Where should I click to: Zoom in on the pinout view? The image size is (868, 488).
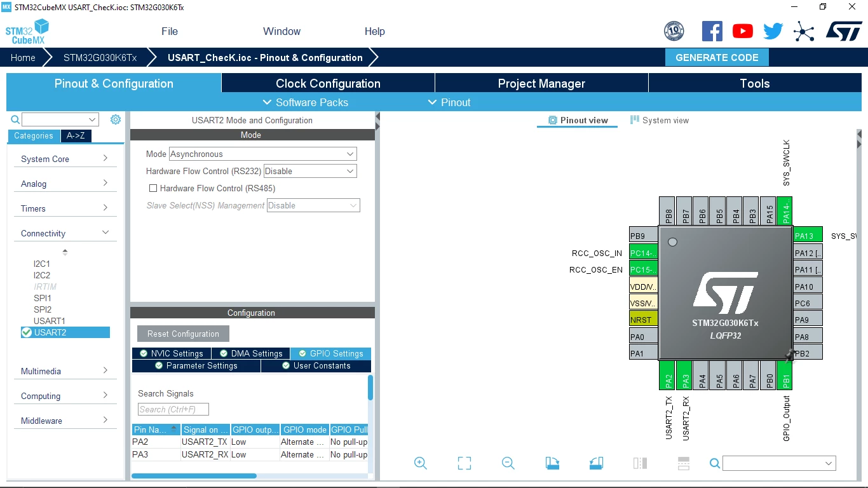click(x=421, y=463)
